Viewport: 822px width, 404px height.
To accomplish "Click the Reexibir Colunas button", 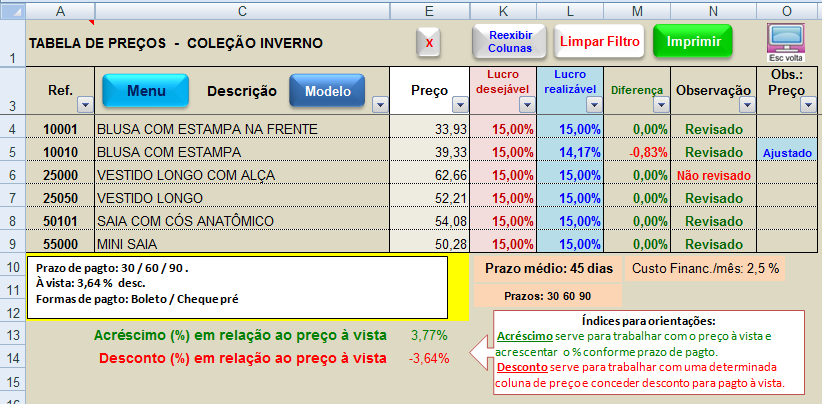I will (x=509, y=42).
